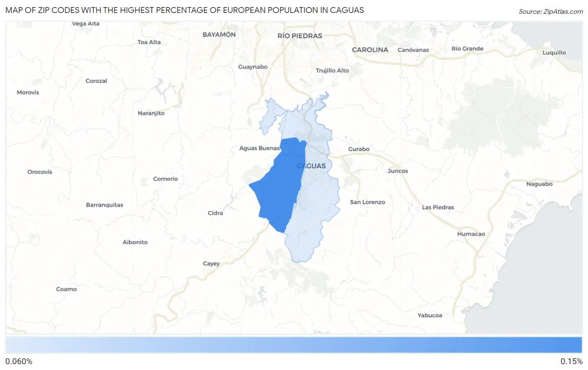
Task: Click the map title heading
Action: pyautogui.click(x=184, y=10)
